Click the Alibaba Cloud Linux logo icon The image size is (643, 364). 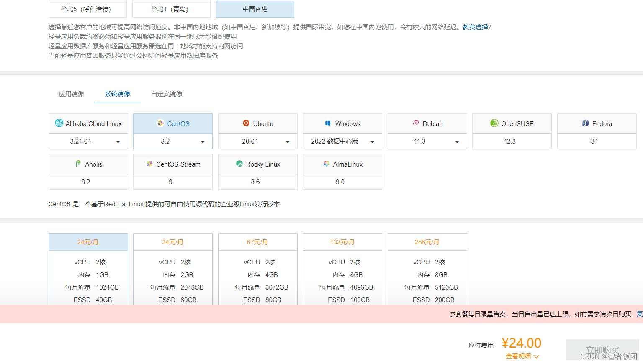tap(59, 123)
